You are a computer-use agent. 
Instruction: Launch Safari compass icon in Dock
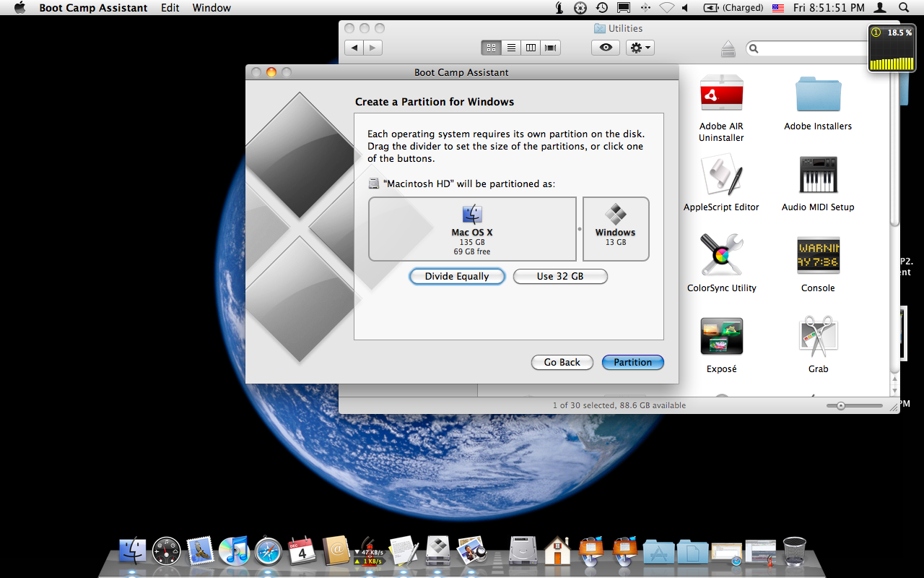coord(268,551)
